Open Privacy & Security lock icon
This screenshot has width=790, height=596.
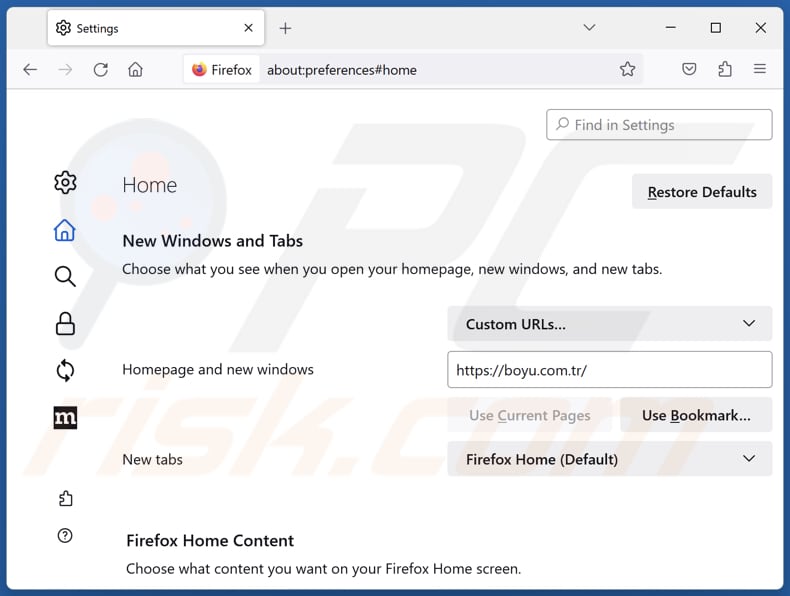[x=65, y=323]
